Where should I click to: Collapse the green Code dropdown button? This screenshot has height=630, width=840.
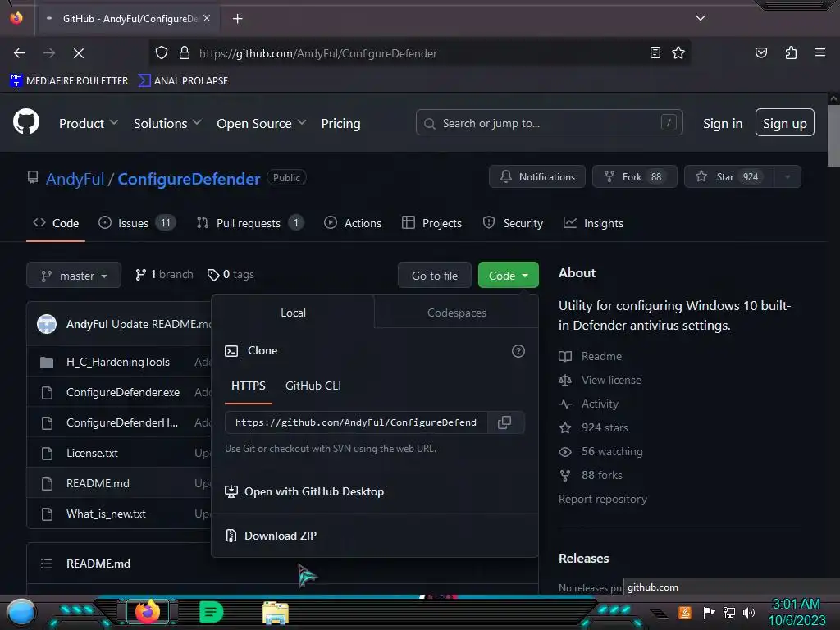tap(509, 276)
